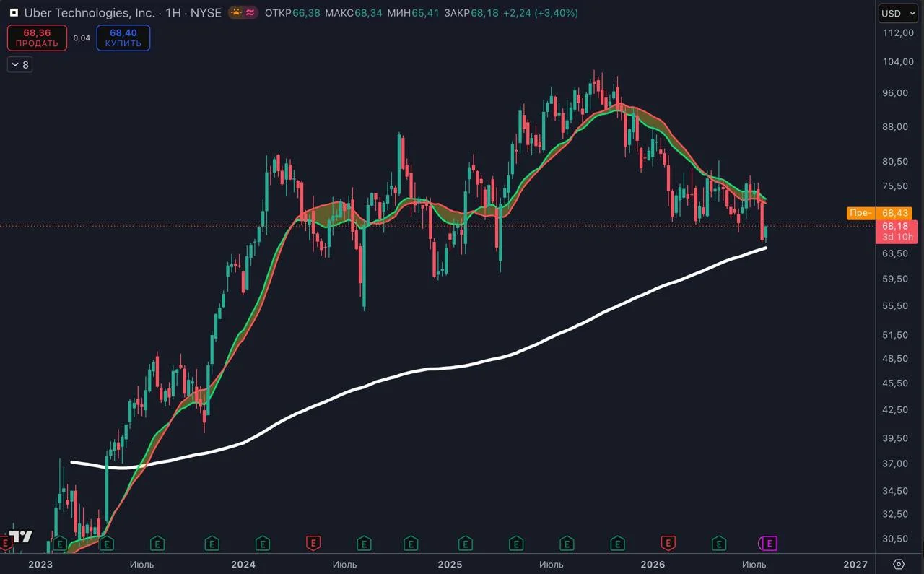Click the 48,50 price scale label
The width and height of the screenshot is (924, 574).
(x=895, y=358)
